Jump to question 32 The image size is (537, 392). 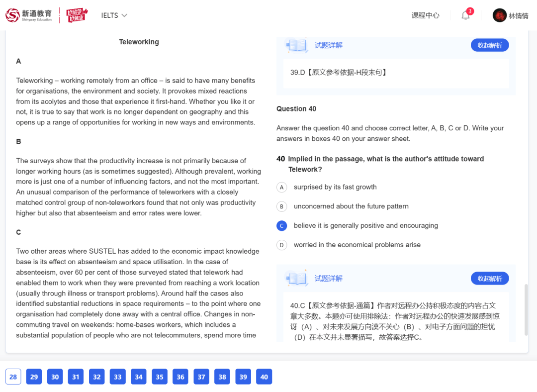(96, 377)
